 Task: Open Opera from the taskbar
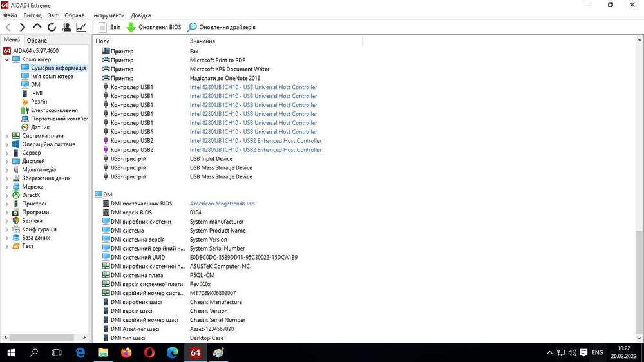tap(149, 352)
